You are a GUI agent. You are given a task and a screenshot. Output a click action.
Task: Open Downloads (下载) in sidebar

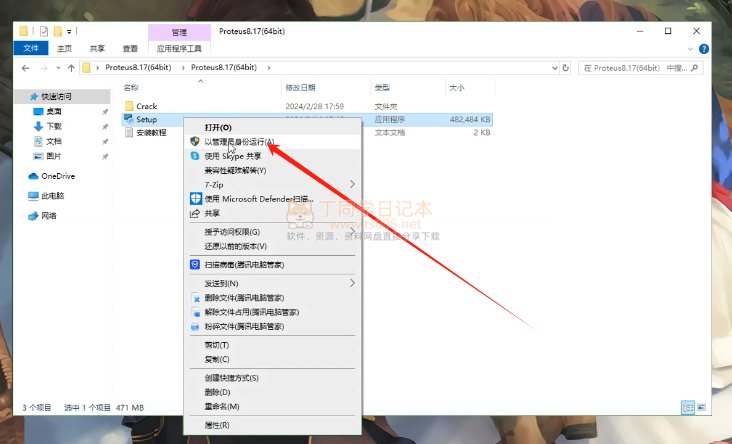pyautogui.click(x=54, y=126)
